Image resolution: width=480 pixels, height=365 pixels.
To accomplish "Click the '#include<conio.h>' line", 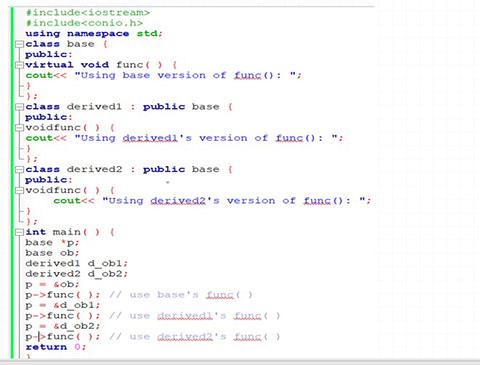I will click(84, 23).
